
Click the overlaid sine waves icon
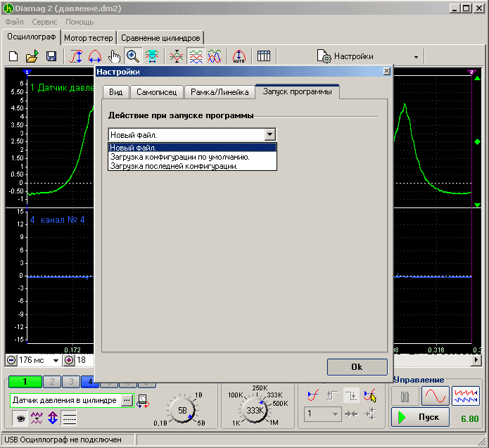click(215, 56)
